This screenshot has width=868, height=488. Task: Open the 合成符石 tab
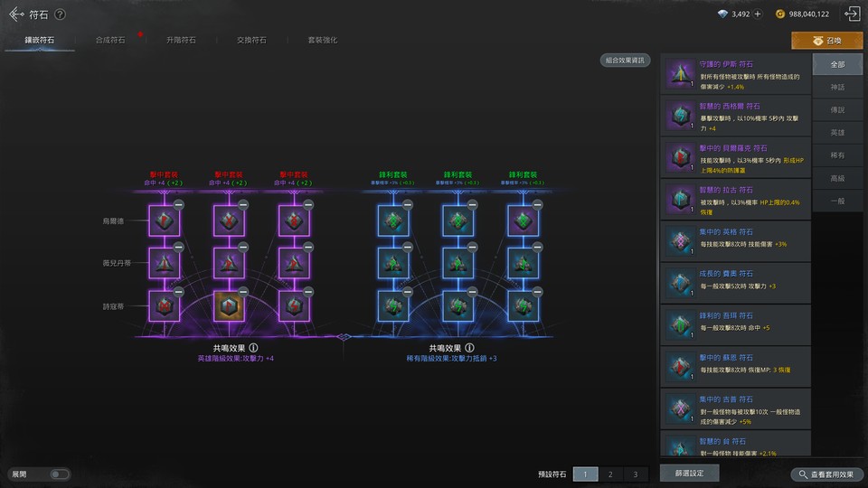110,41
